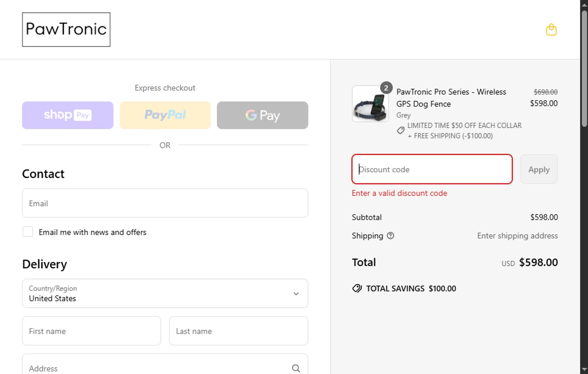Image resolution: width=588 pixels, height=374 pixels.
Task: Click the scrollbar down arrow
Action: coord(584,369)
